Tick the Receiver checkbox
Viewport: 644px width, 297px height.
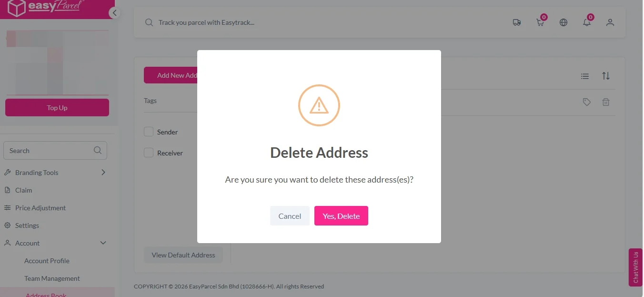click(x=149, y=153)
